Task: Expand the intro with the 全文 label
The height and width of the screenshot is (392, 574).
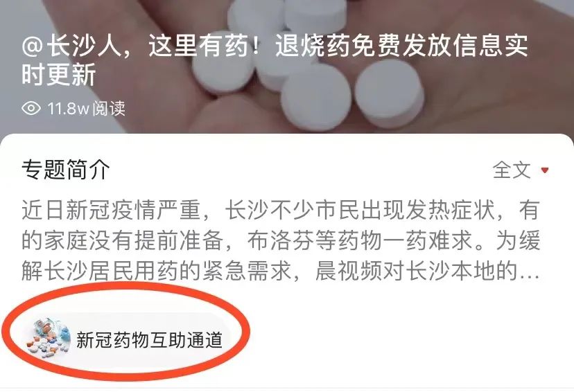Action: tap(512, 170)
